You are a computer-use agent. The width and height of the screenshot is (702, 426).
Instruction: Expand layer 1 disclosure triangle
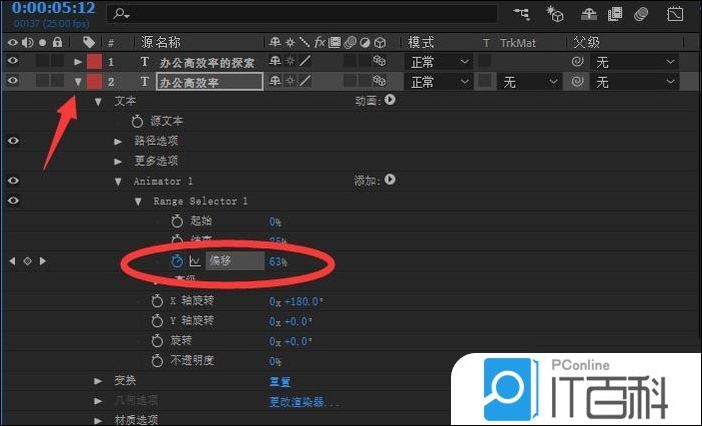point(78,62)
